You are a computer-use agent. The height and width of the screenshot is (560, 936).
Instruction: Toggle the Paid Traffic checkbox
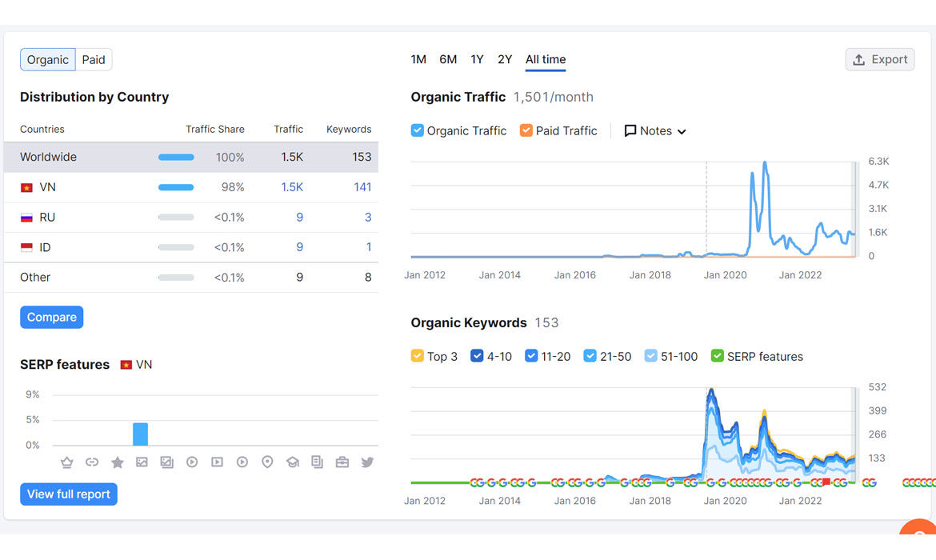(x=526, y=130)
